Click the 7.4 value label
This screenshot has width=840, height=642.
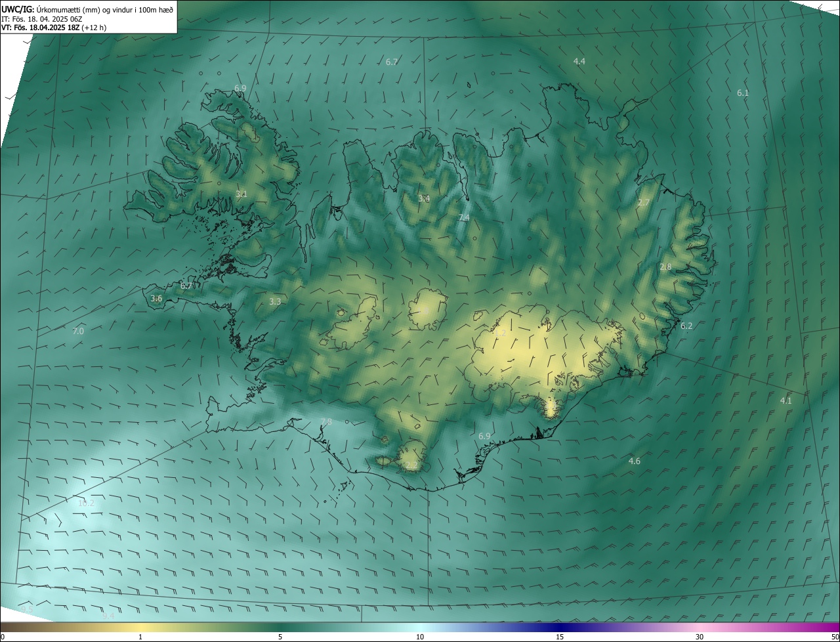[464, 217]
